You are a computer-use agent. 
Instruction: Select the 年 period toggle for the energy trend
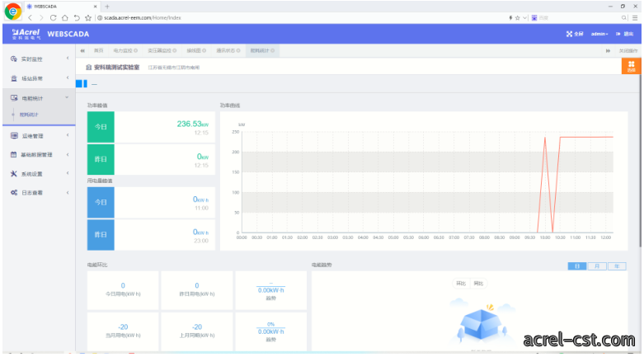tap(617, 266)
